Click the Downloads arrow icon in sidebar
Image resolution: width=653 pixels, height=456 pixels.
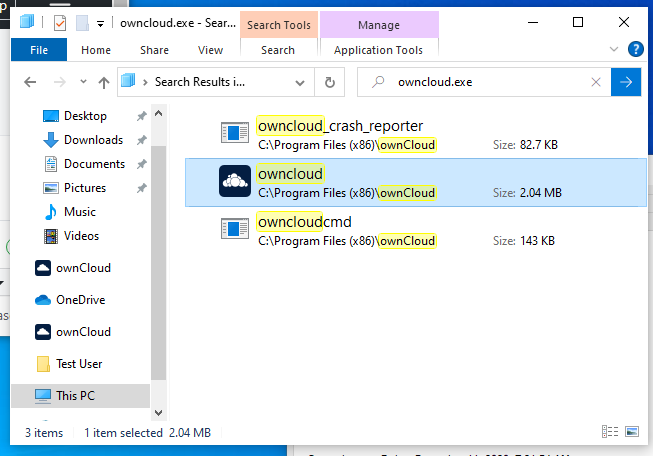tap(51, 140)
